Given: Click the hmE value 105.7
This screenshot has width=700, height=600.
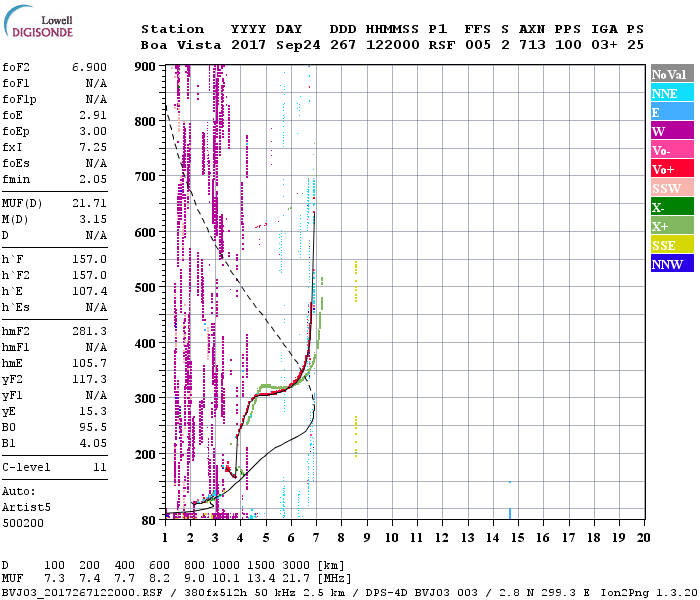Looking at the screenshot, I should pyautogui.click(x=89, y=363).
